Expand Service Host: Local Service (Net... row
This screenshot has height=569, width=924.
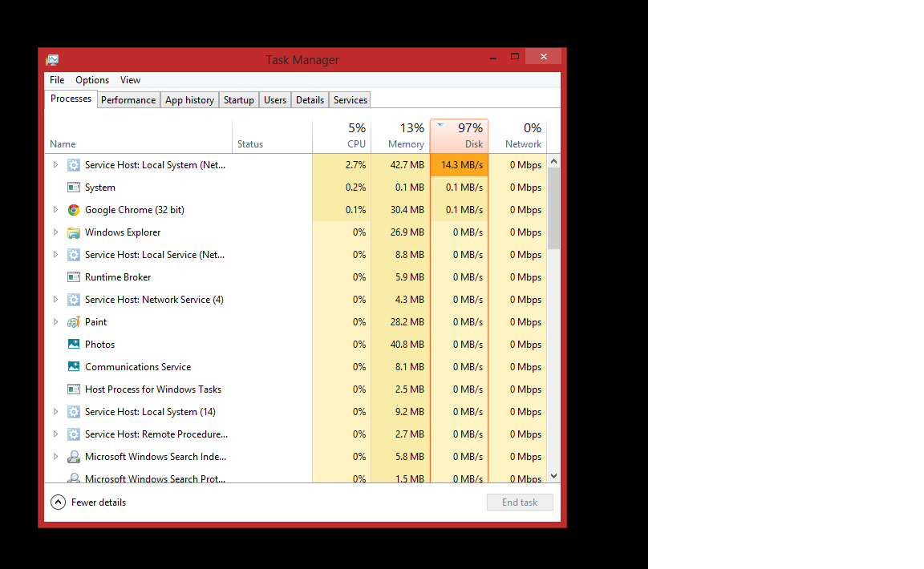coord(55,255)
